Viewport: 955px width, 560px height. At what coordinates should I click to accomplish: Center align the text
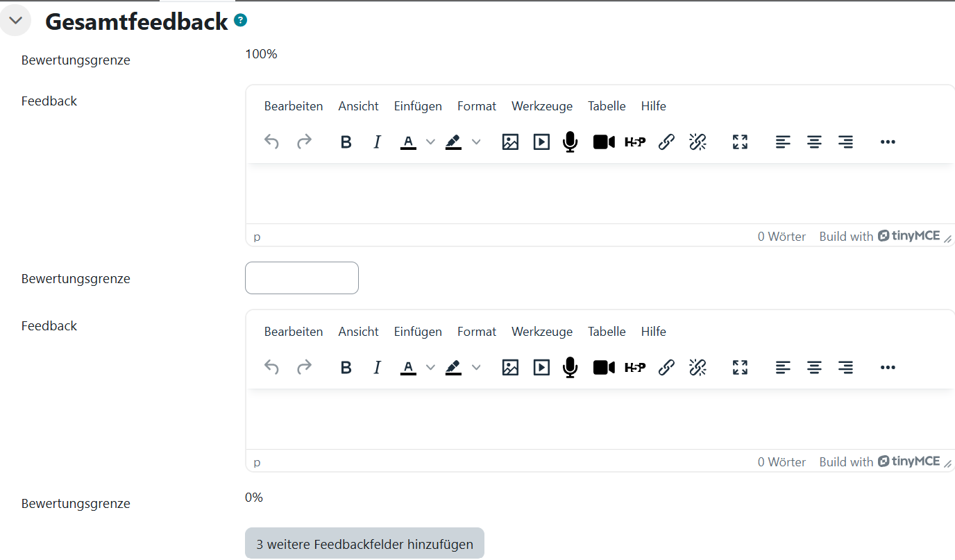[814, 142]
